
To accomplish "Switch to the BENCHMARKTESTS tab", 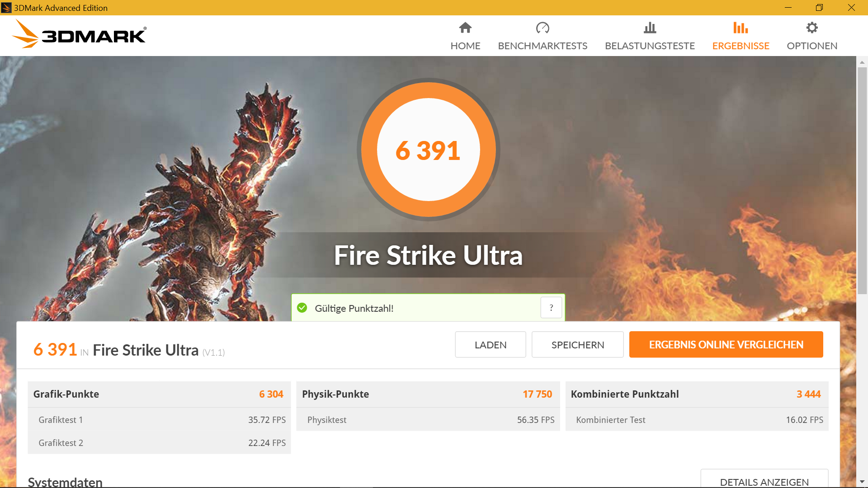I will pos(542,46).
